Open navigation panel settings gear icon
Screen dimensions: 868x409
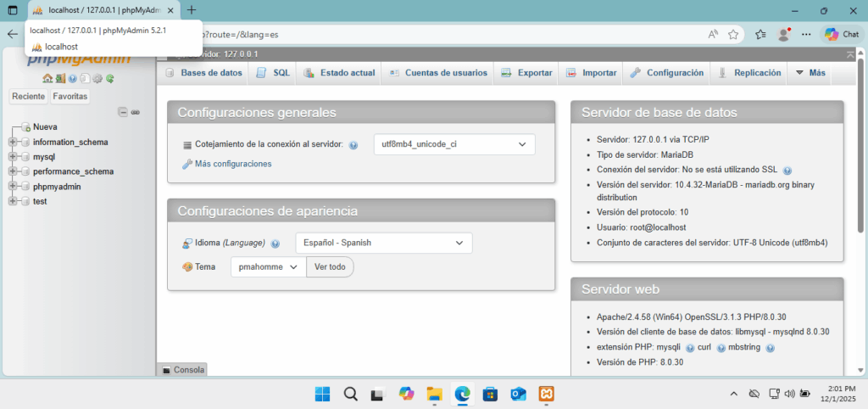coord(97,78)
